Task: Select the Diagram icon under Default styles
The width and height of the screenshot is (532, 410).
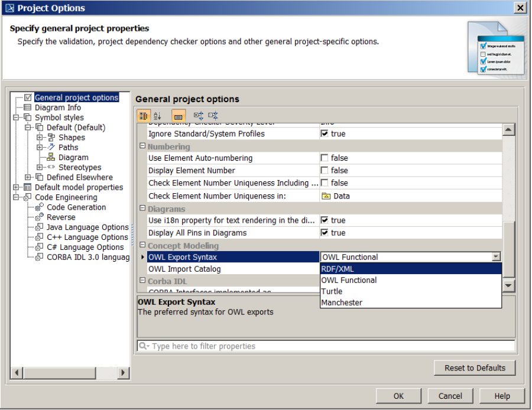Action: [x=51, y=158]
